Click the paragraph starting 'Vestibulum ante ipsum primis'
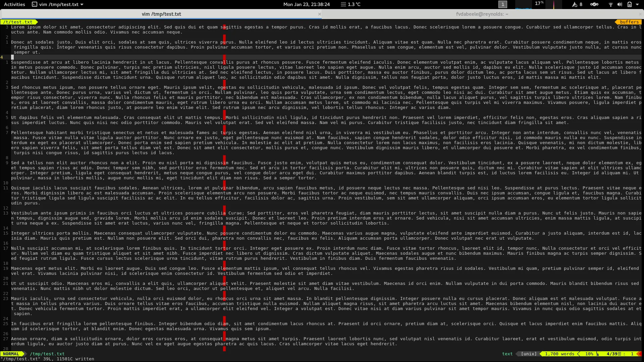 (x=326, y=218)
